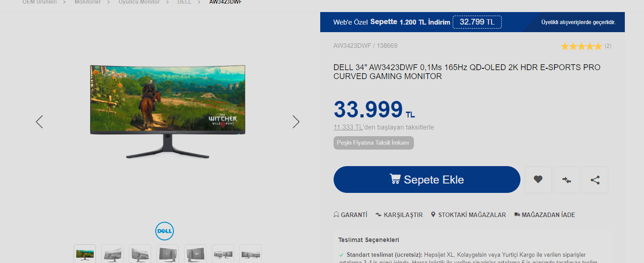Screen dimensions: 644x263
Task: Open GARANTİ info link
Action: (x=351, y=215)
